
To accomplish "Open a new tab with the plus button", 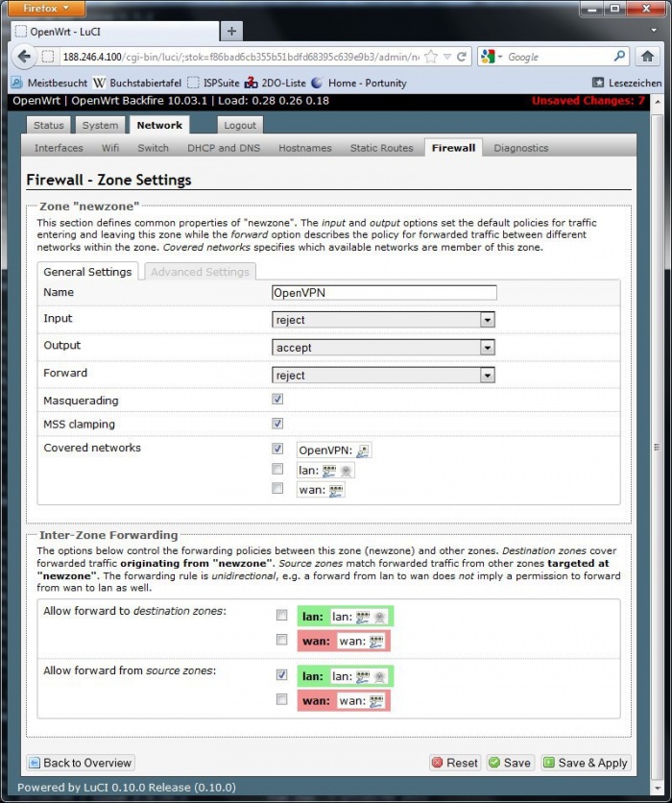I will pos(232,31).
